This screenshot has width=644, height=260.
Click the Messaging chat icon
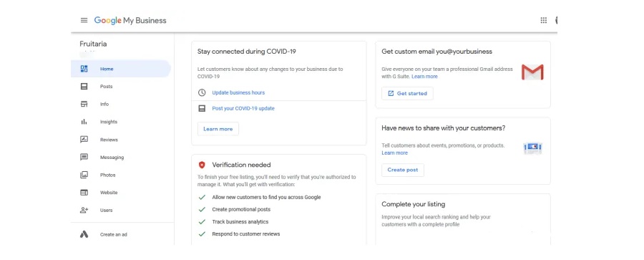pyautogui.click(x=84, y=157)
